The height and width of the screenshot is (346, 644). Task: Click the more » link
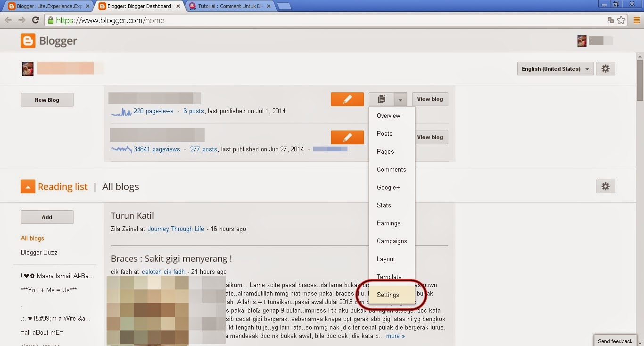(x=395, y=336)
